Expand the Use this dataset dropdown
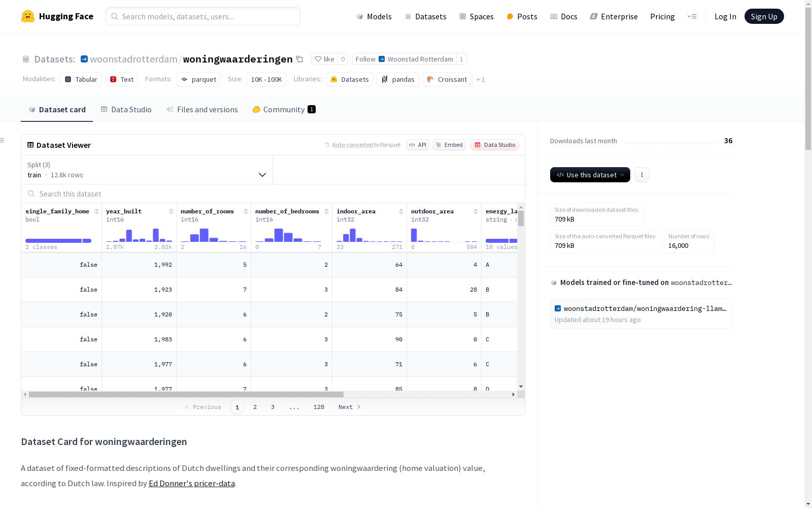 pos(590,175)
